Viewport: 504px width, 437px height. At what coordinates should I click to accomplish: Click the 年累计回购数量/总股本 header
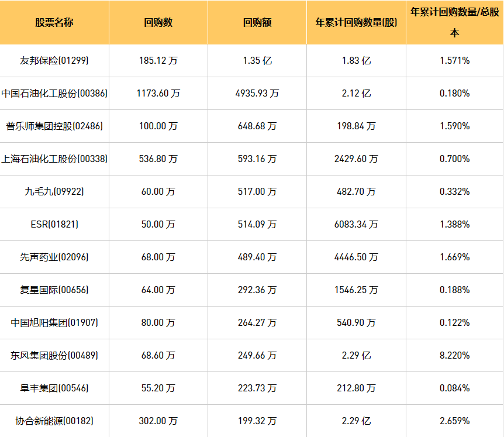454,22
